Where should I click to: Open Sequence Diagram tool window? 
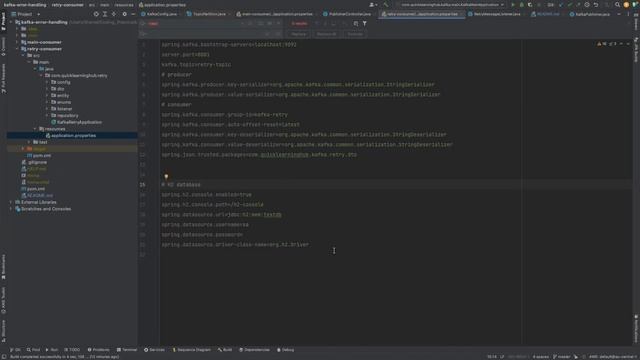coord(191,350)
